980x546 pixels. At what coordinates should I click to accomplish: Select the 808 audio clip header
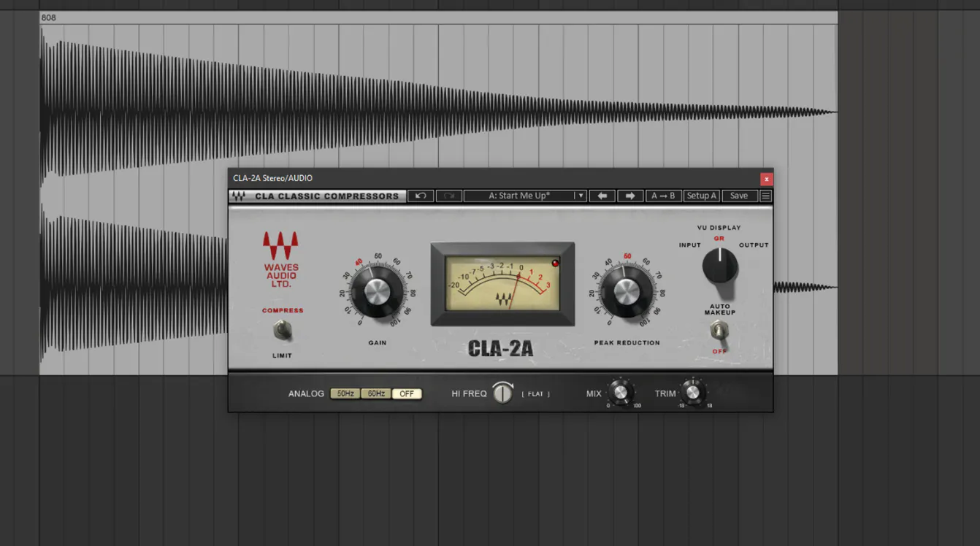pyautogui.click(x=438, y=18)
